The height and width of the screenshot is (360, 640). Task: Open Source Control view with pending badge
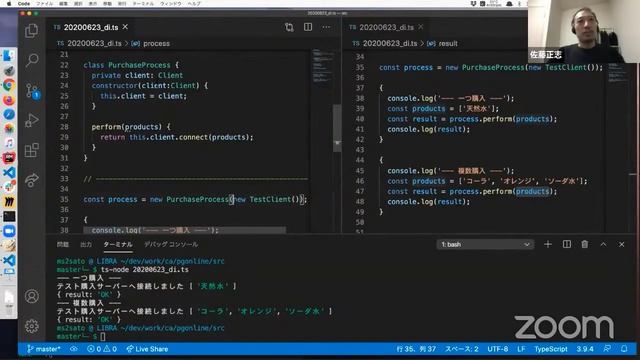tap(32, 91)
